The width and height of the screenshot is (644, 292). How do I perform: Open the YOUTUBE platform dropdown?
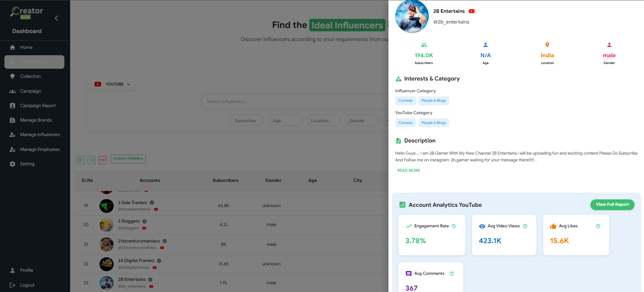[113, 84]
